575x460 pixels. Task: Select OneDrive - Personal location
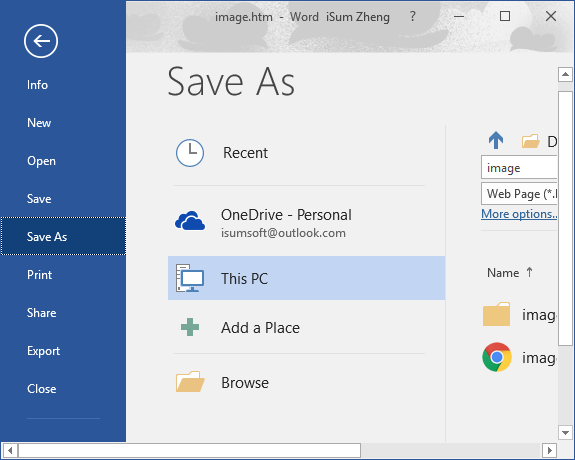(307, 222)
